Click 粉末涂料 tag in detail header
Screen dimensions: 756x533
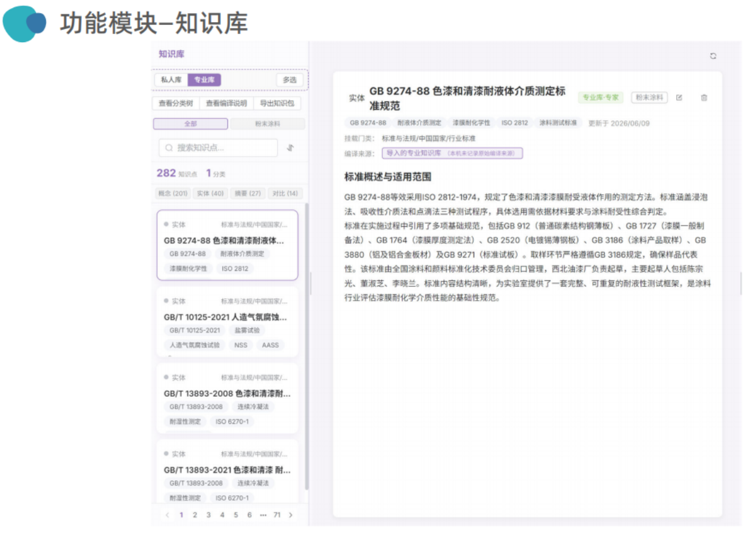(x=649, y=97)
